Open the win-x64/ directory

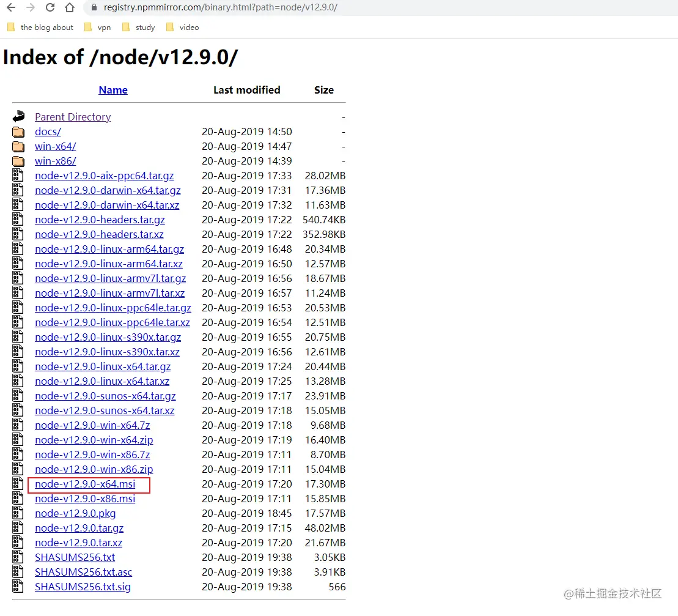point(56,146)
